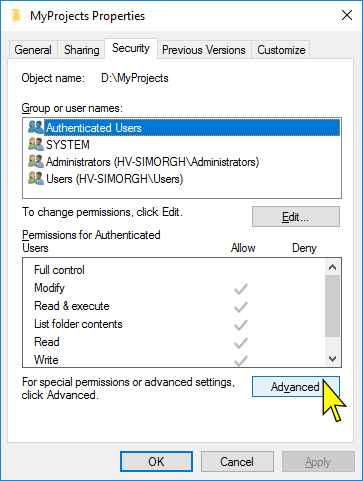Confirm with the OK button
Screen dimensions: 363x481
click(x=156, y=462)
